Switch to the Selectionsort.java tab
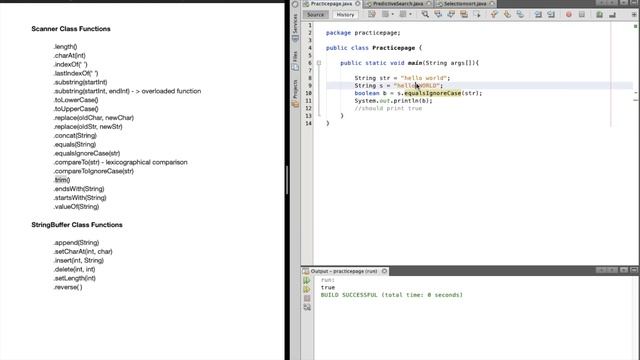This screenshot has height=360, width=640. click(x=465, y=4)
